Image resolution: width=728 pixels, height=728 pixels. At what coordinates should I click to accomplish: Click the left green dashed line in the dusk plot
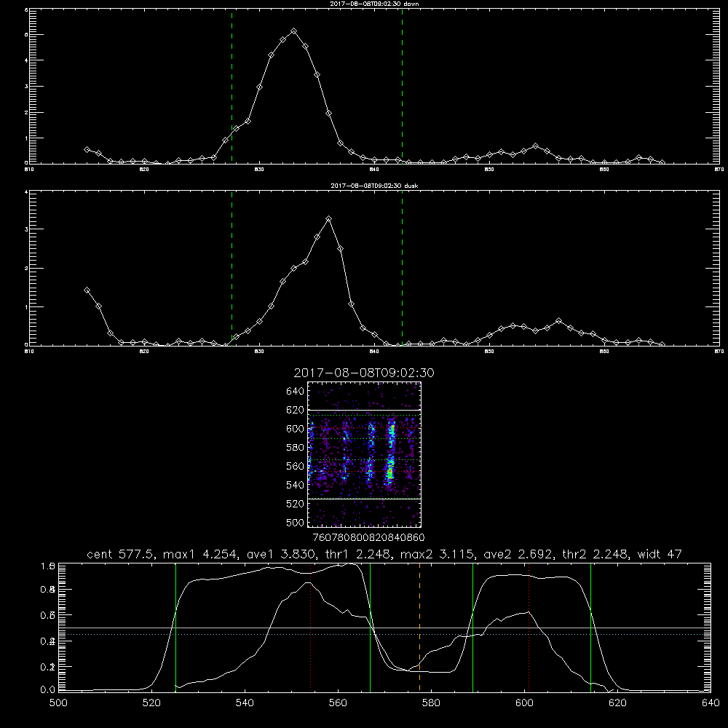point(232,269)
